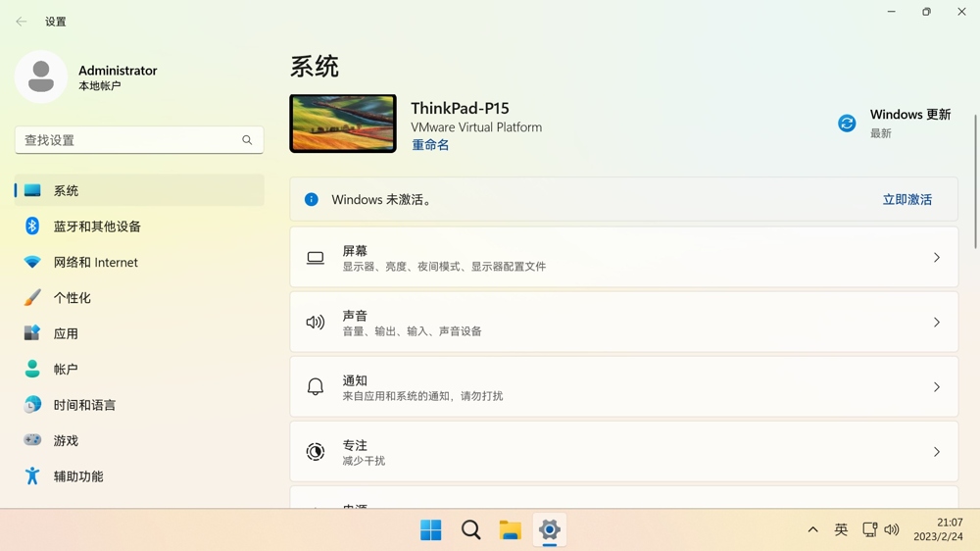Viewport: 980px width, 551px height.
Task: Click the 查找设置 search field
Action: click(x=127, y=140)
